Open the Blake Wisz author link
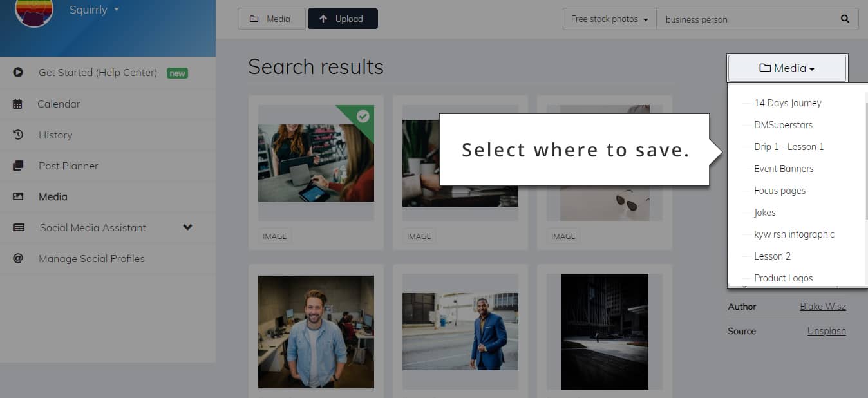This screenshot has width=868, height=398. pos(822,307)
